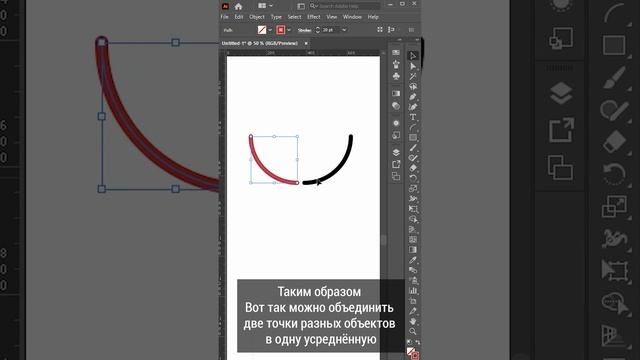Open the Arrange Documents dropdown
This screenshot has width=640, height=360.
pos(265,6)
